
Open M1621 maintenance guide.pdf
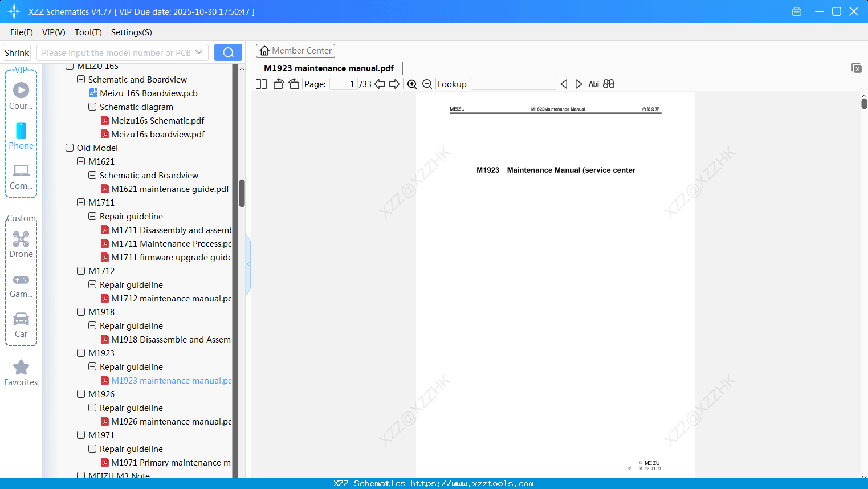tap(170, 189)
